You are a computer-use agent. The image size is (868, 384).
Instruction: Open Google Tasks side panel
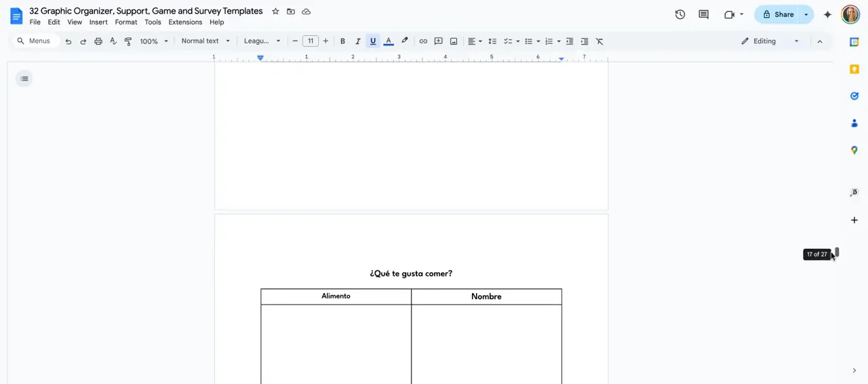[854, 96]
